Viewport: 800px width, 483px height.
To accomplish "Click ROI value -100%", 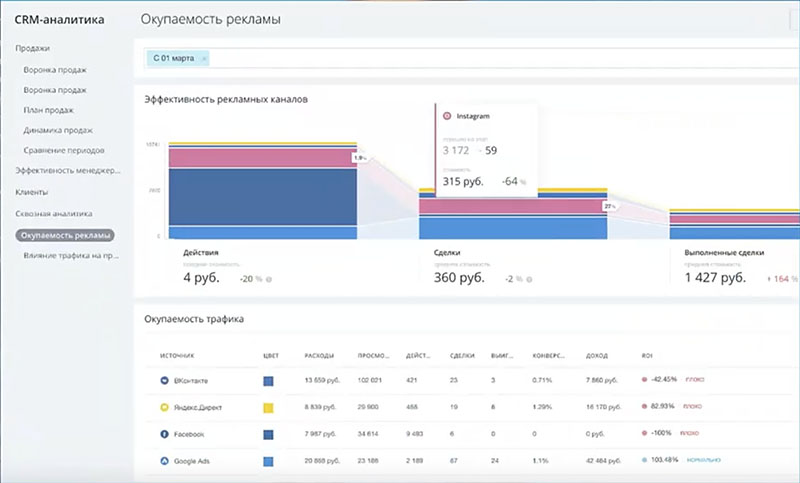I will 662,433.
